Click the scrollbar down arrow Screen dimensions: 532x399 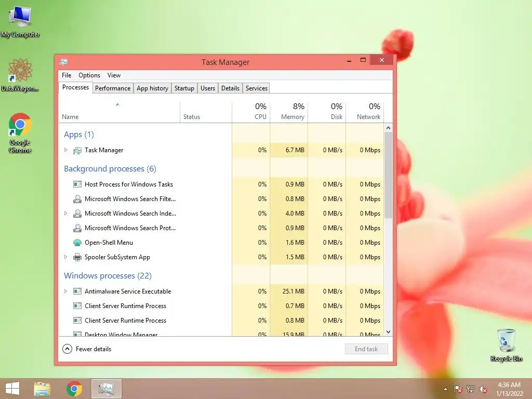pyautogui.click(x=389, y=332)
